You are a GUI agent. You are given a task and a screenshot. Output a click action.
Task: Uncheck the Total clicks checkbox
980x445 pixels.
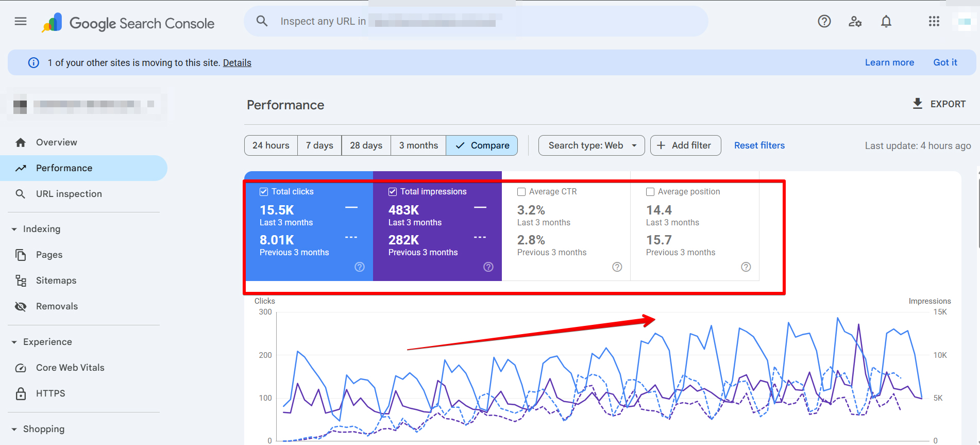(x=264, y=192)
